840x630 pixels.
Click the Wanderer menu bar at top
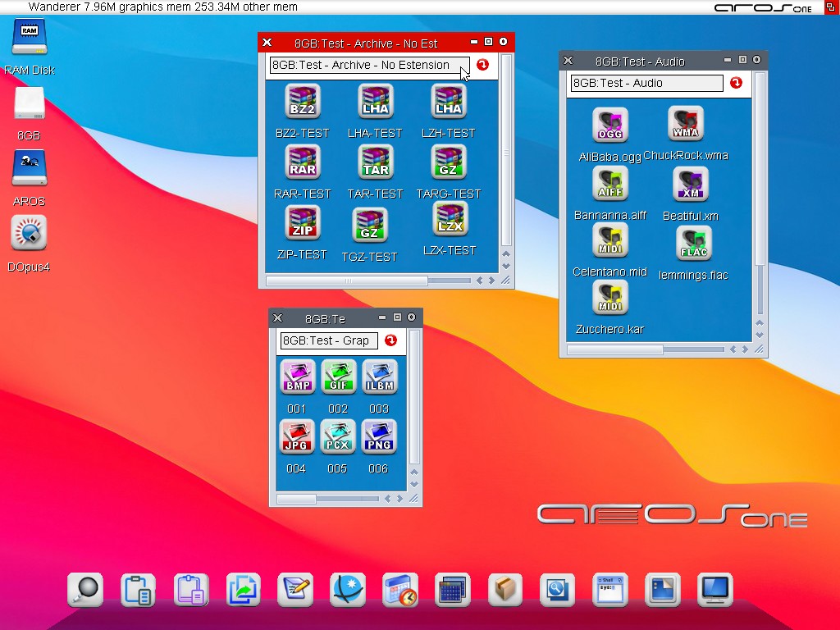tap(164, 7)
